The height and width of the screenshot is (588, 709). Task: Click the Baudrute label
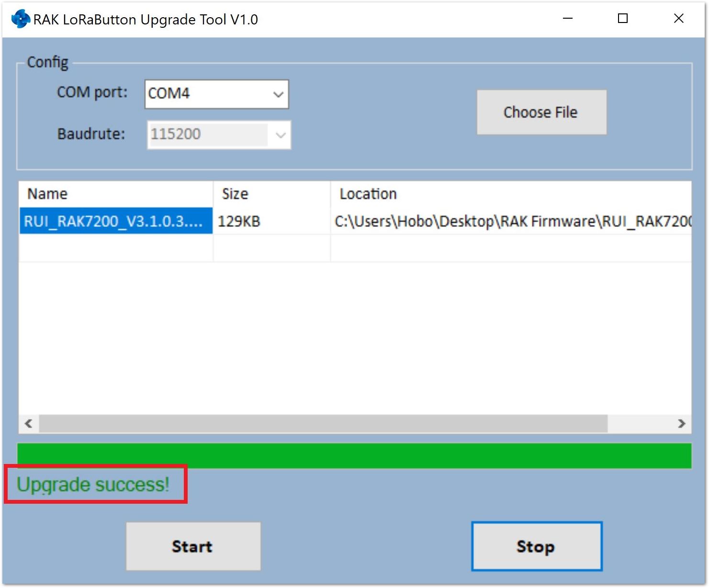[x=91, y=134]
